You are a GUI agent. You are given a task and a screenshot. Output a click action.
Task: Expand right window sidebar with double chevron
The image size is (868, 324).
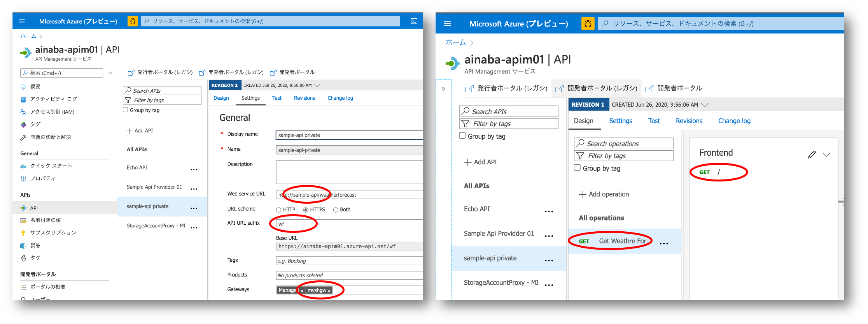tap(443, 89)
